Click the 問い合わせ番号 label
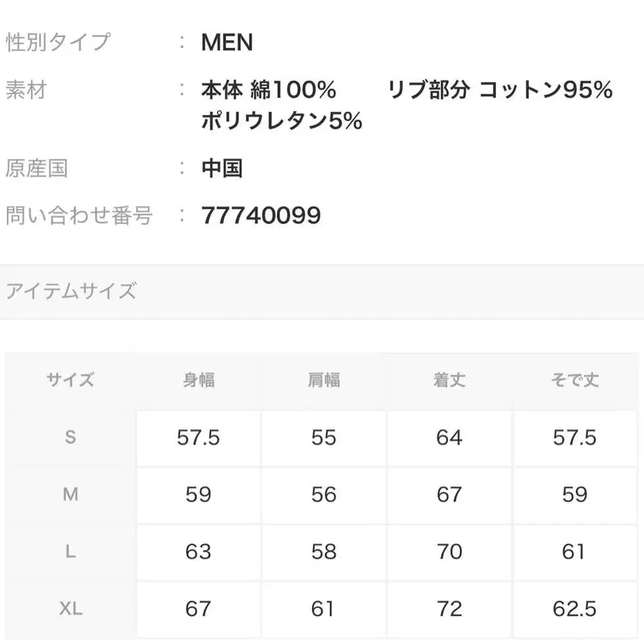The height and width of the screenshot is (644, 644). pyautogui.click(x=79, y=215)
